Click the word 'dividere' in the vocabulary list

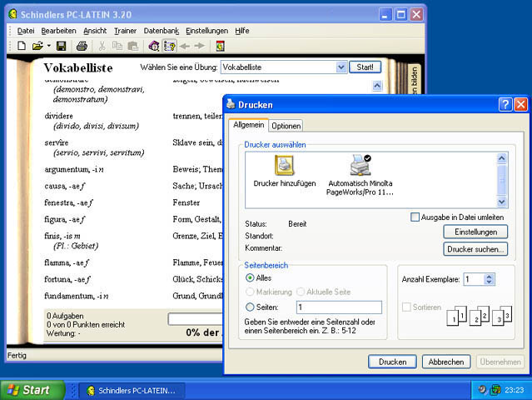point(59,116)
